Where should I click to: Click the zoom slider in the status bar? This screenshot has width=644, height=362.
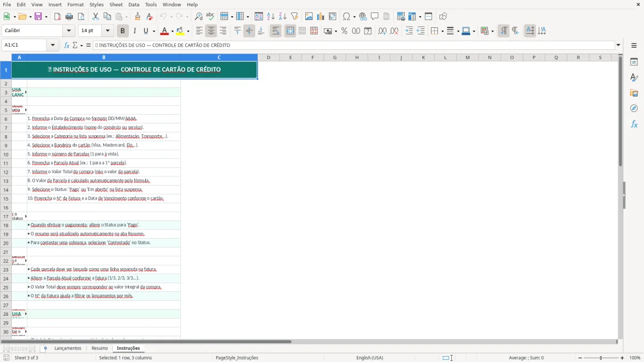(x=601, y=358)
